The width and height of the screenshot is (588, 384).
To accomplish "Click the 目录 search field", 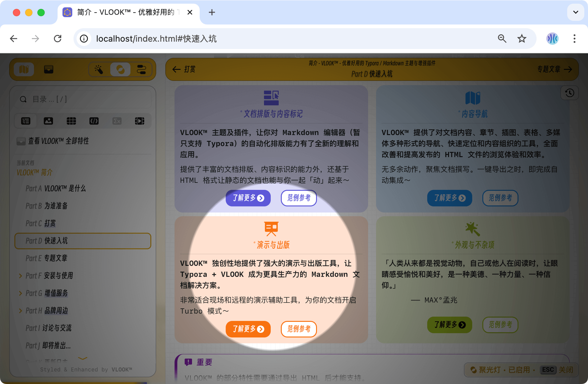I will coord(83,99).
